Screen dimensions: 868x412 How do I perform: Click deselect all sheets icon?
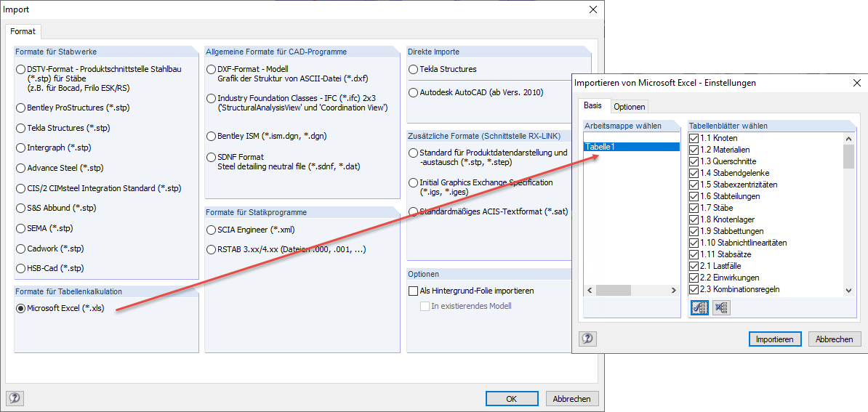point(721,308)
